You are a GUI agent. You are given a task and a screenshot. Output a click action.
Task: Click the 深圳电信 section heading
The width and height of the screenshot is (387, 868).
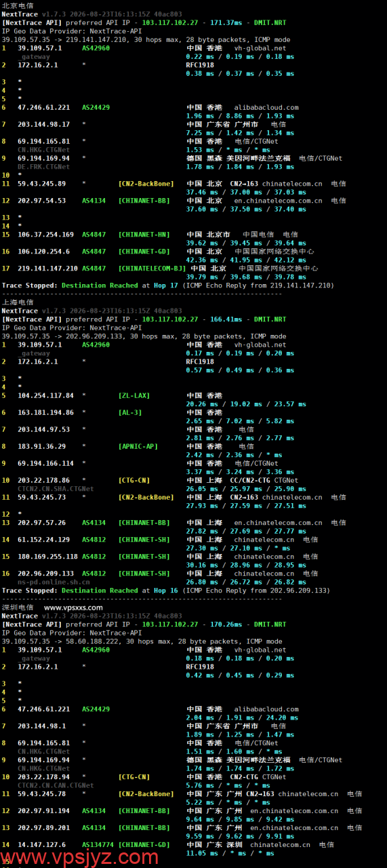18,607
